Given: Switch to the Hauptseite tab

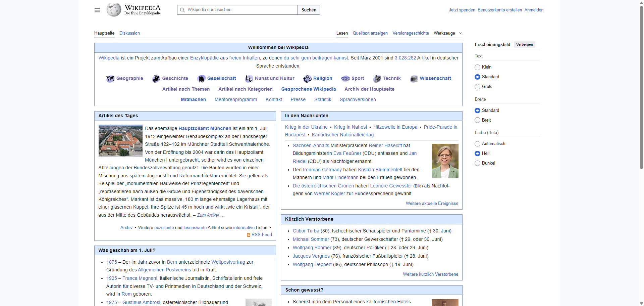Looking at the screenshot, I should coord(104,33).
